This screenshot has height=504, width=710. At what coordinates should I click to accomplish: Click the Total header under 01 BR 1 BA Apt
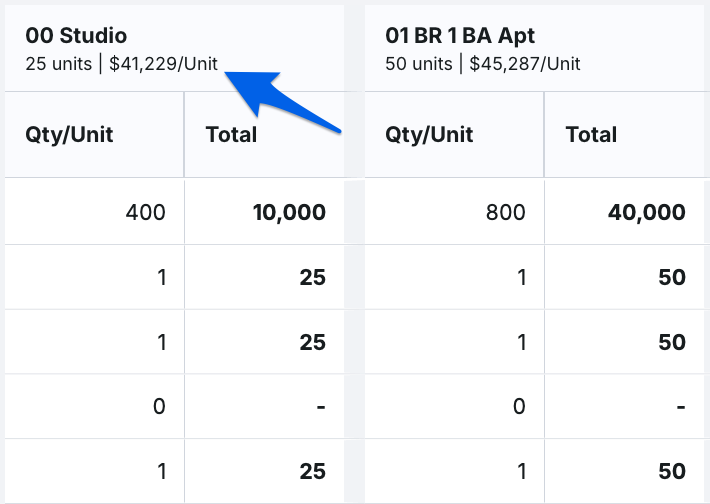tap(627, 134)
